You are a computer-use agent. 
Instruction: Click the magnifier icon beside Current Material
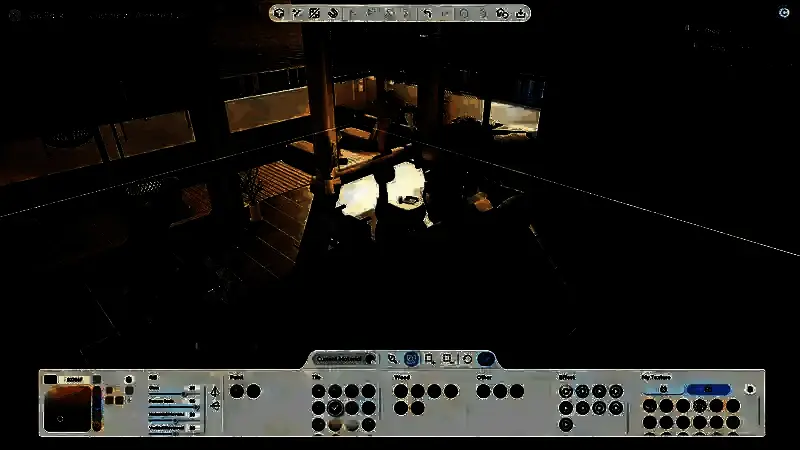[x=393, y=358]
